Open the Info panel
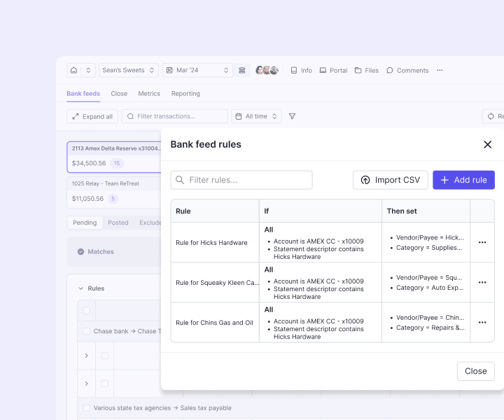The image size is (504, 420). tap(301, 71)
